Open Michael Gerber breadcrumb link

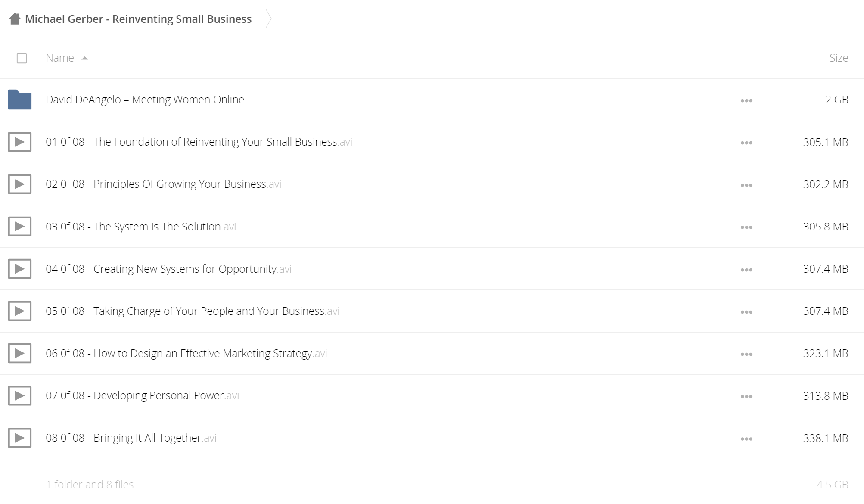point(138,19)
